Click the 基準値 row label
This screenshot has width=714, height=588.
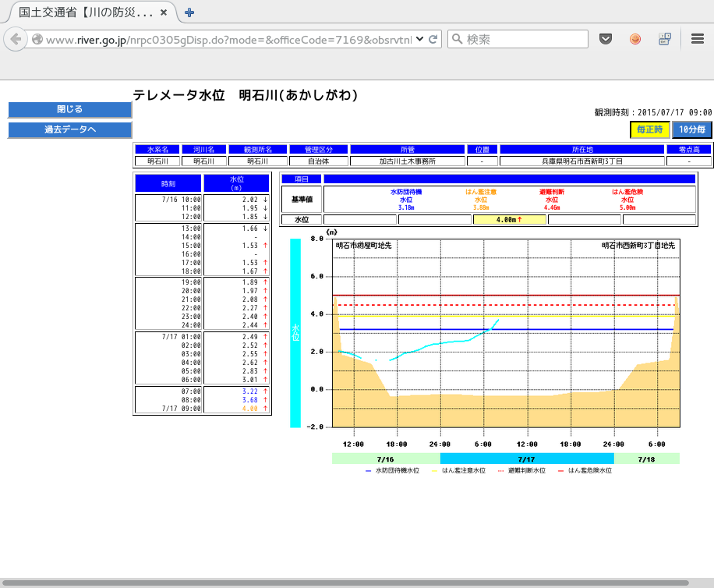[x=302, y=200]
